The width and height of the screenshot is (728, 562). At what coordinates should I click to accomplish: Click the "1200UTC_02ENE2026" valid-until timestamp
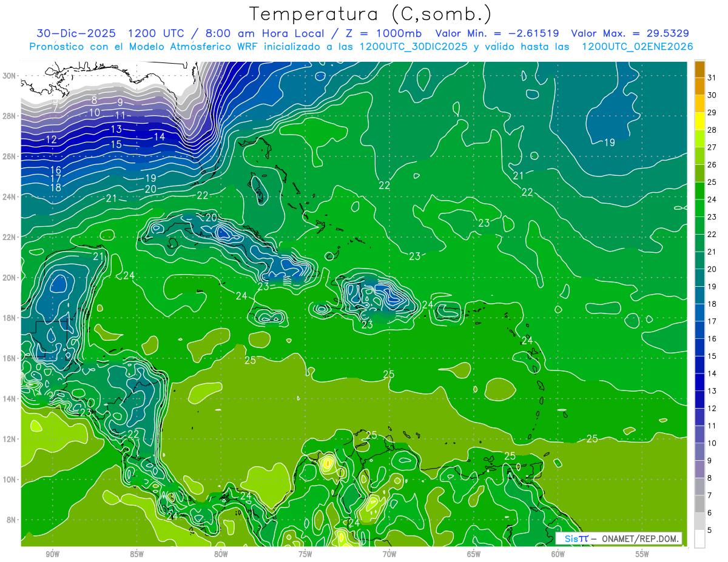click(637, 47)
